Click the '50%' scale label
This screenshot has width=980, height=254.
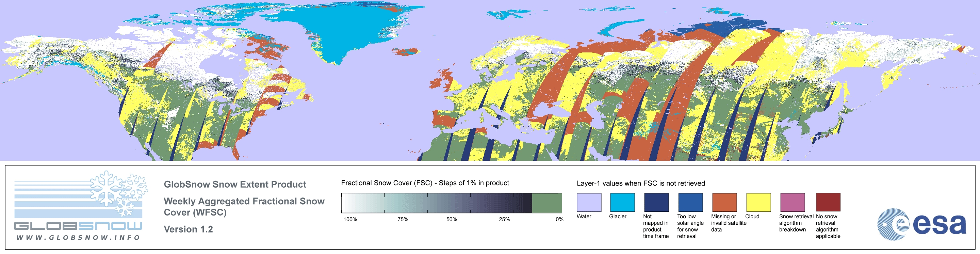[x=452, y=219]
